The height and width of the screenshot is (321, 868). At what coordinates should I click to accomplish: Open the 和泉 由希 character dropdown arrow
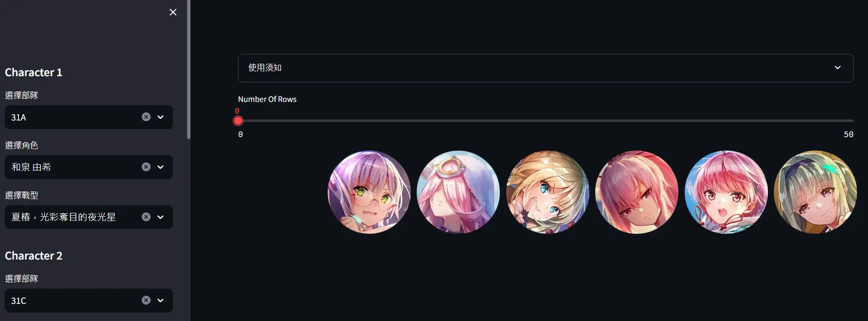pyautogui.click(x=160, y=167)
